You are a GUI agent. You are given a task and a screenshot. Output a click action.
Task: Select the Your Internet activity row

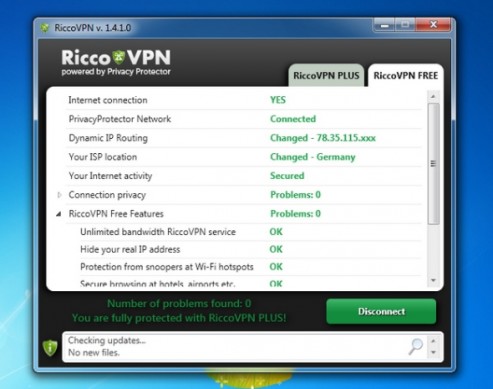point(244,176)
